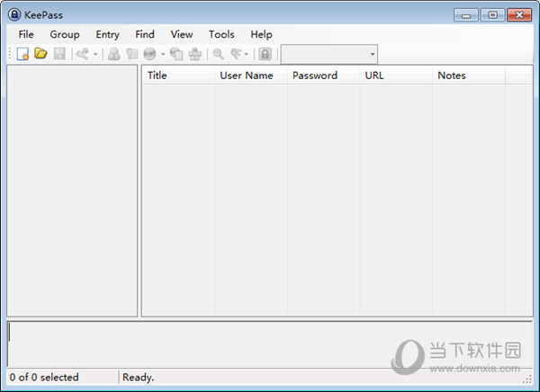Click the window resize grip corner

click(x=527, y=379)
